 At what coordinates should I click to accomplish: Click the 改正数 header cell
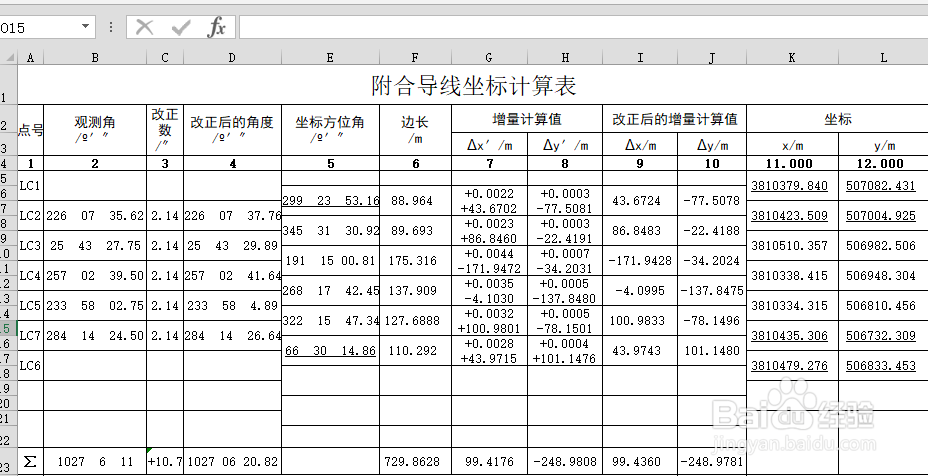165,130
